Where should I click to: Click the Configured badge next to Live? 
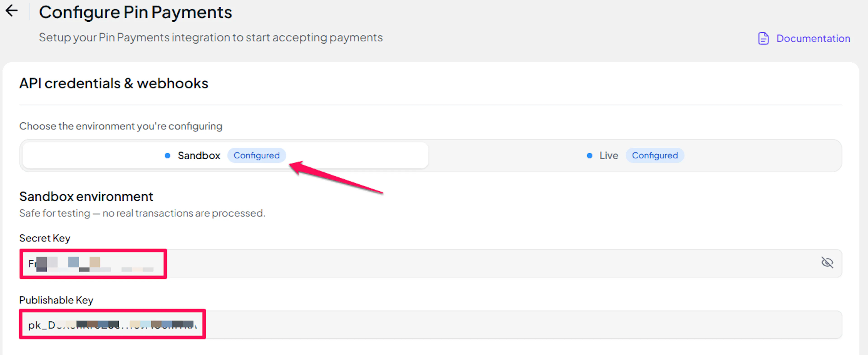(654, 155)
